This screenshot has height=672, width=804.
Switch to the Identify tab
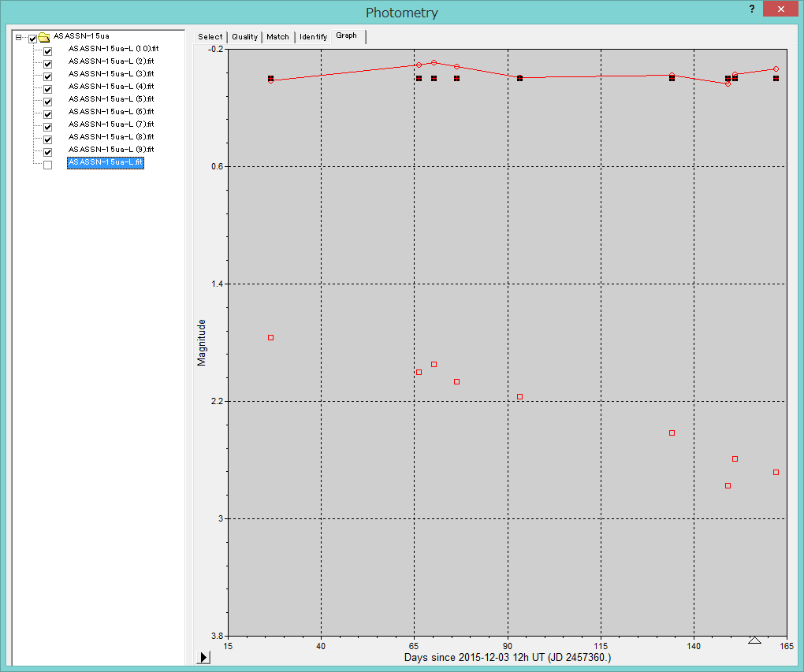[313, 37]
